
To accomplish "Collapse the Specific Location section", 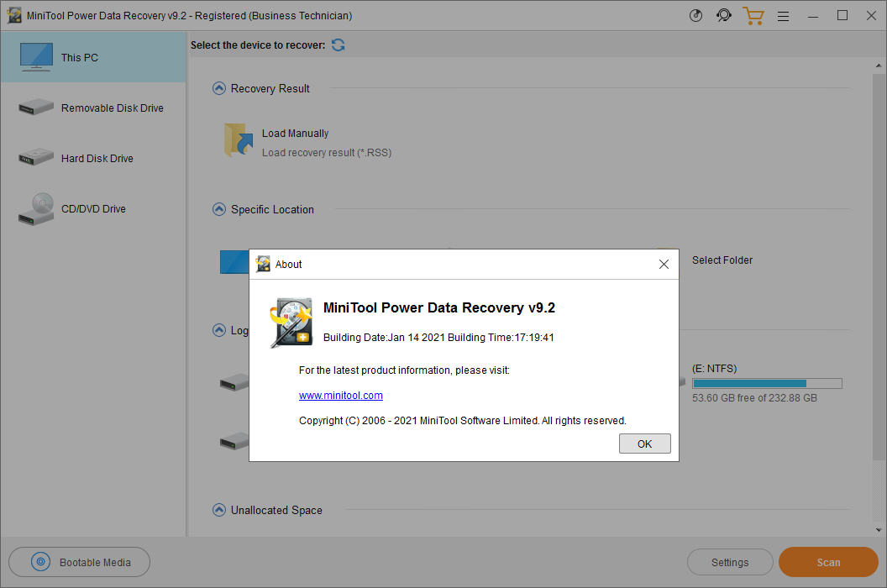I will coord(219,209).
